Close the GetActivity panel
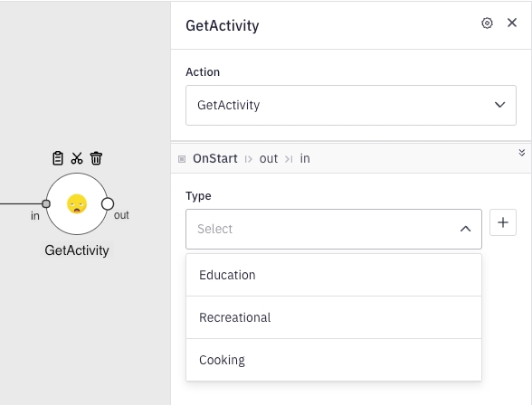This screenshot has height=405, width=532. click(512, 23)
